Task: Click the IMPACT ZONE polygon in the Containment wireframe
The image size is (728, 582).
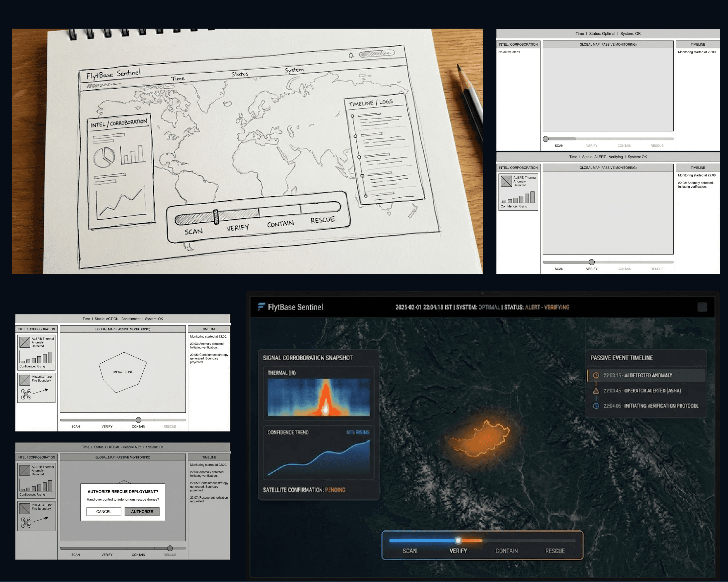Action: (123, 372)
